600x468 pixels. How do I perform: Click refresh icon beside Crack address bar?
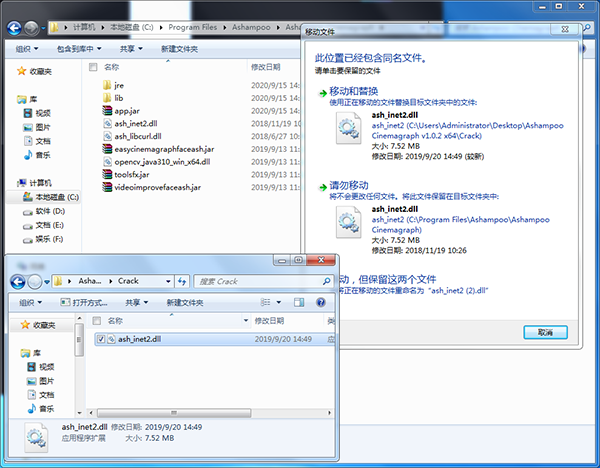coord(182,282)
